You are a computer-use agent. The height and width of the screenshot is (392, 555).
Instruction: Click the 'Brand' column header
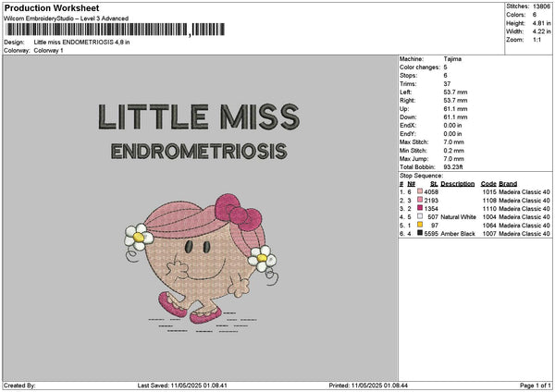coord(508,184)
